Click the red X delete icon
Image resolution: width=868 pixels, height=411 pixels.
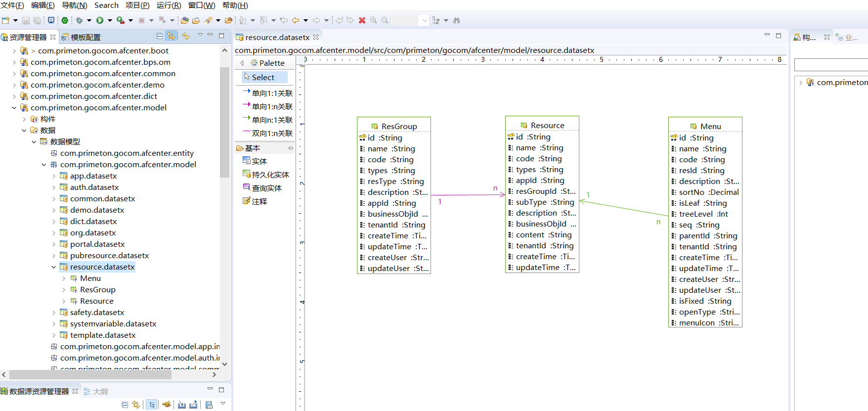(362, 20)
